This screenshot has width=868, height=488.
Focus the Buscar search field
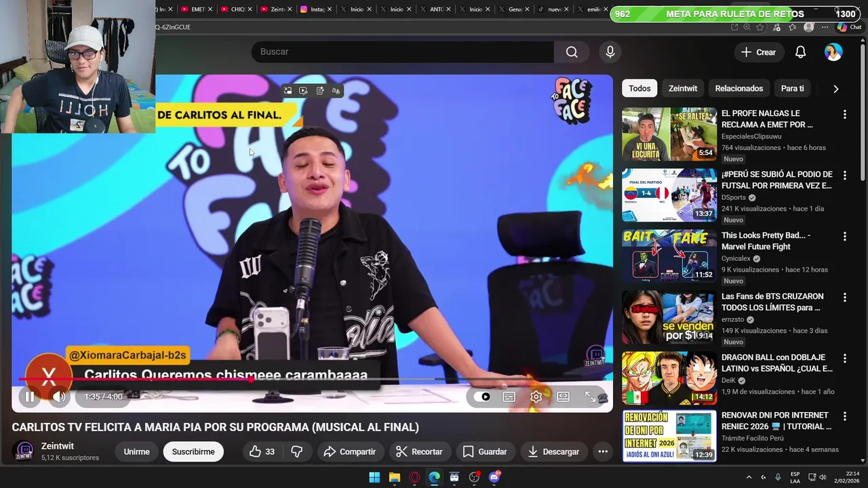click(x=403, y=52)
